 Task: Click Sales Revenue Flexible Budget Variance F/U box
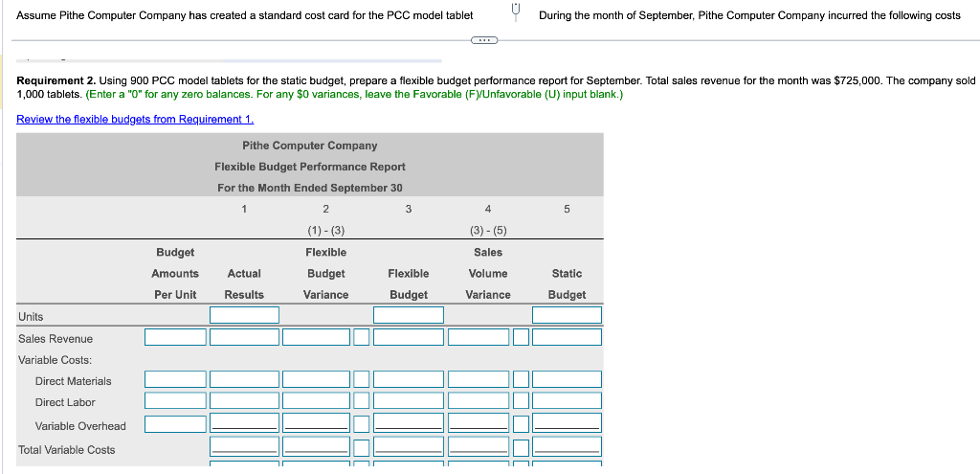click(361, 337)
